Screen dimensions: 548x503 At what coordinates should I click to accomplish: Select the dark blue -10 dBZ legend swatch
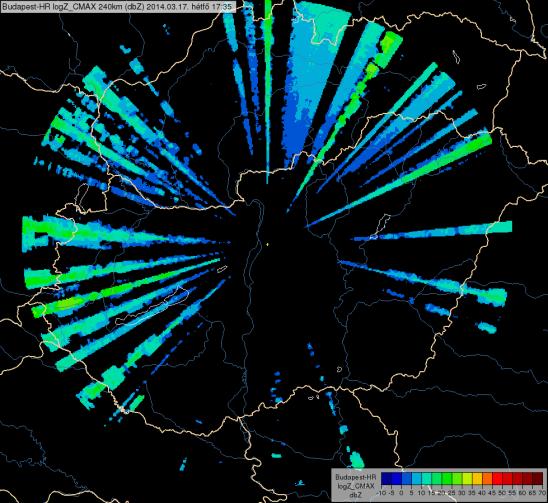tap(386, 478)
